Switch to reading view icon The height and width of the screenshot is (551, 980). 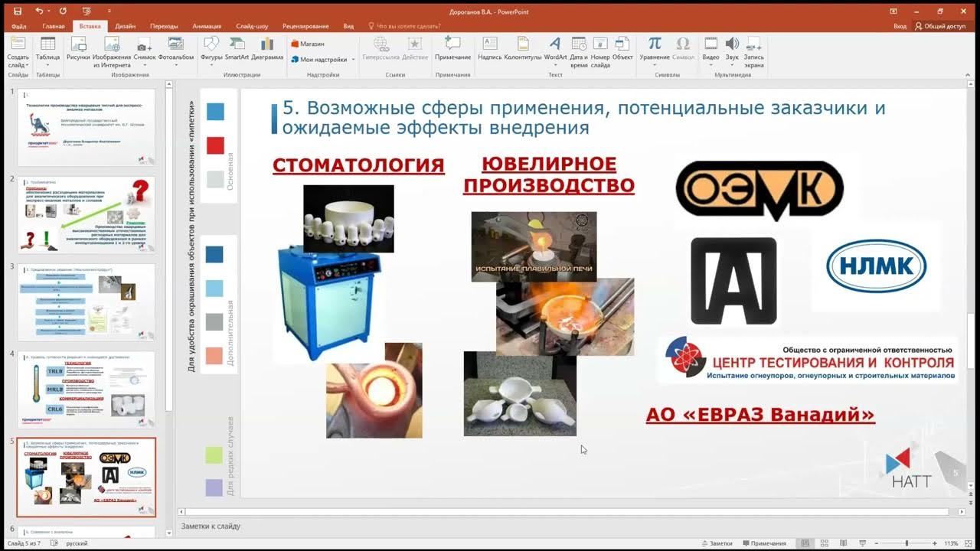coord(843,543)
